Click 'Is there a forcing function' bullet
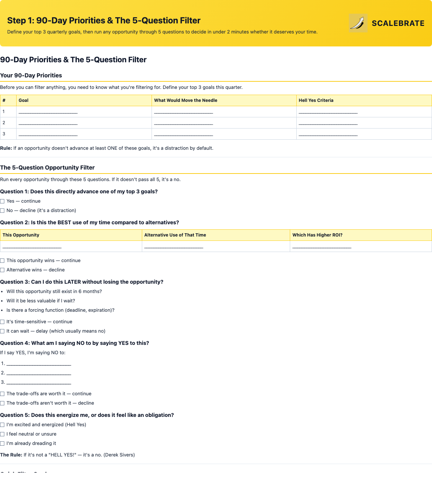Screen dimensions: 432x504 [60, 310]
